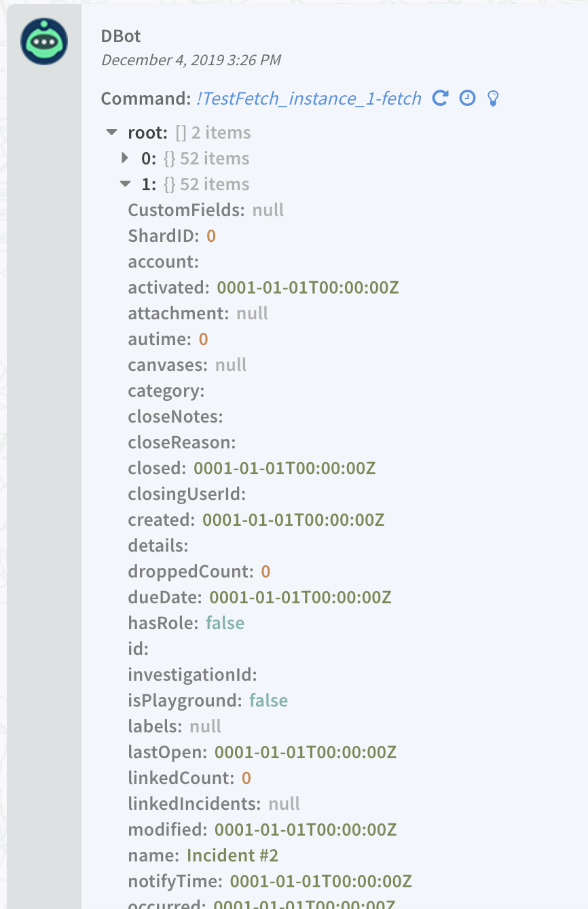Select the ShardID value 0

[211, 236]
